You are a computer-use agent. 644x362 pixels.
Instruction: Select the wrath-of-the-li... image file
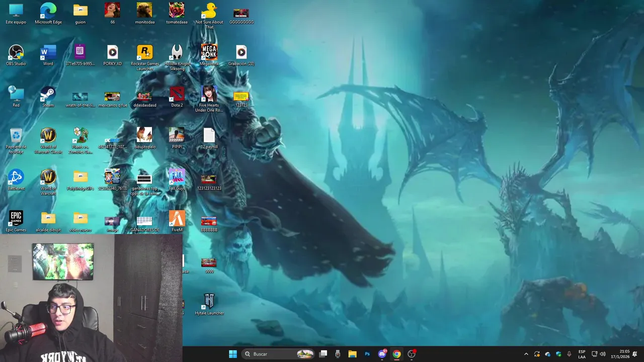point(80,99)
